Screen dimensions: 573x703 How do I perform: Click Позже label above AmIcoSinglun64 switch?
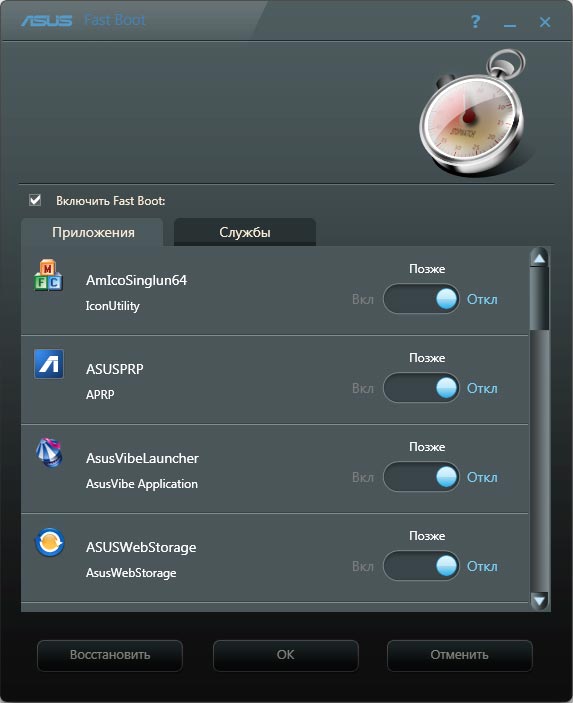point(427,269)
